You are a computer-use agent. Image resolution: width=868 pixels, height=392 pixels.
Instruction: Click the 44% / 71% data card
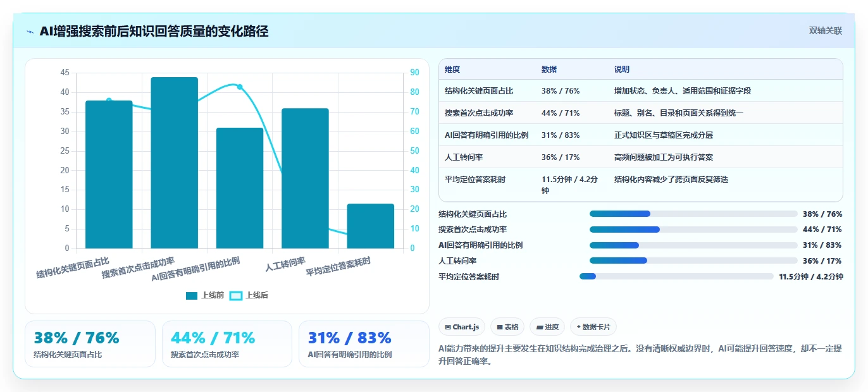227,344
